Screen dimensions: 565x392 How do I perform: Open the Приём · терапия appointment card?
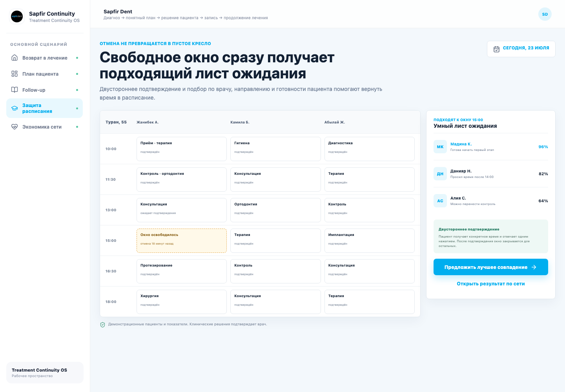coord(182,149)
